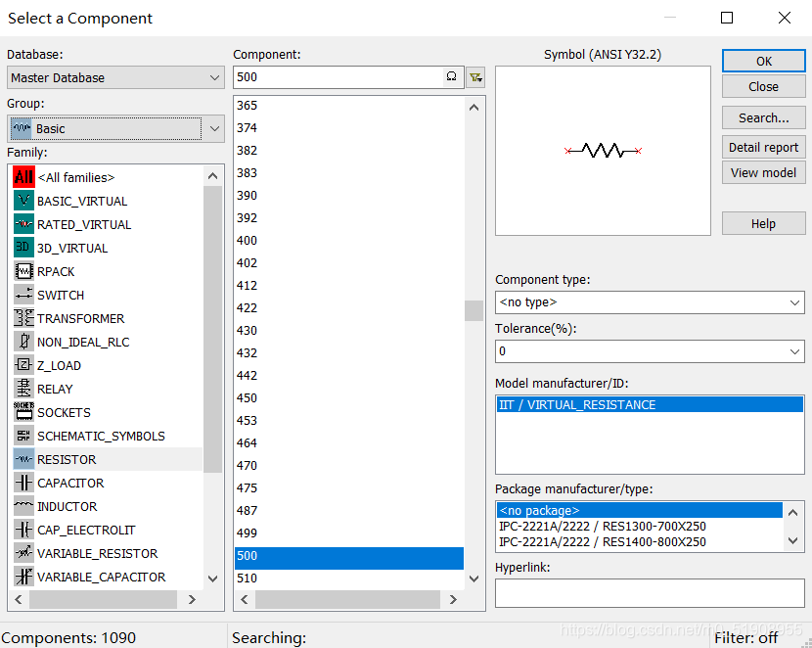The width and height of the screenshot is (812, 648).
Task: Open the Search... dialog button
Action: tap(764, 118)
